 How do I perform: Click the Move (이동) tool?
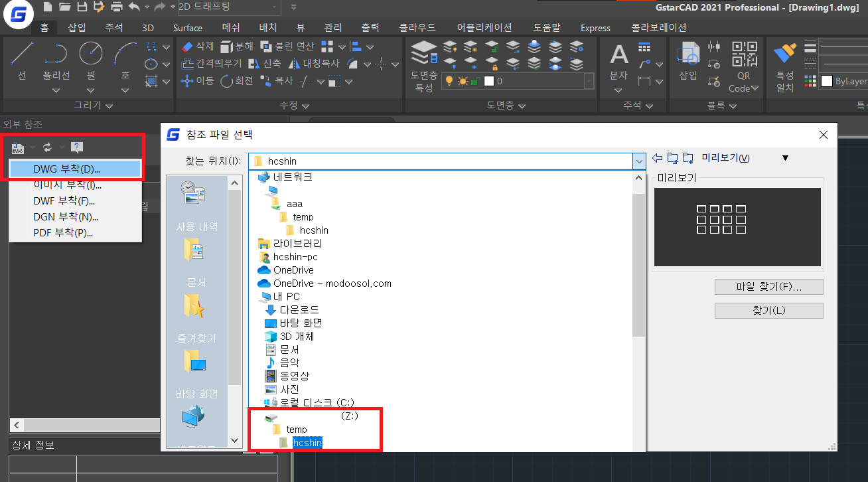click(x=197, y=81)
